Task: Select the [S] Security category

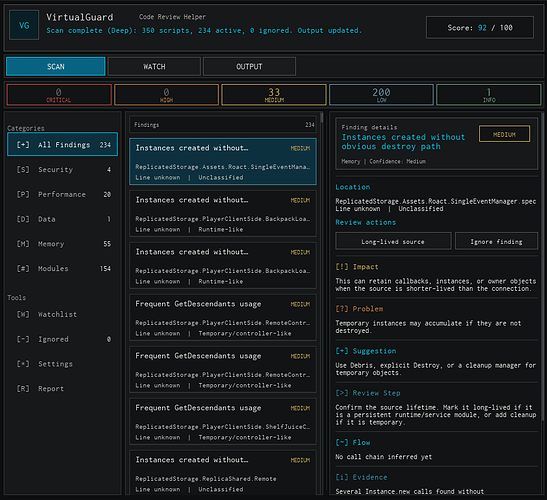Action: 62,170
